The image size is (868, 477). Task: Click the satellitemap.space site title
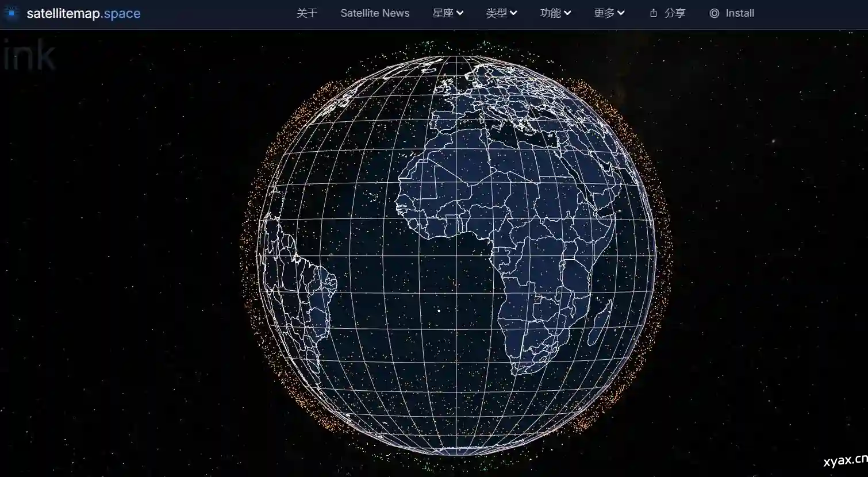pyautogui.click(x=83, y=13)
